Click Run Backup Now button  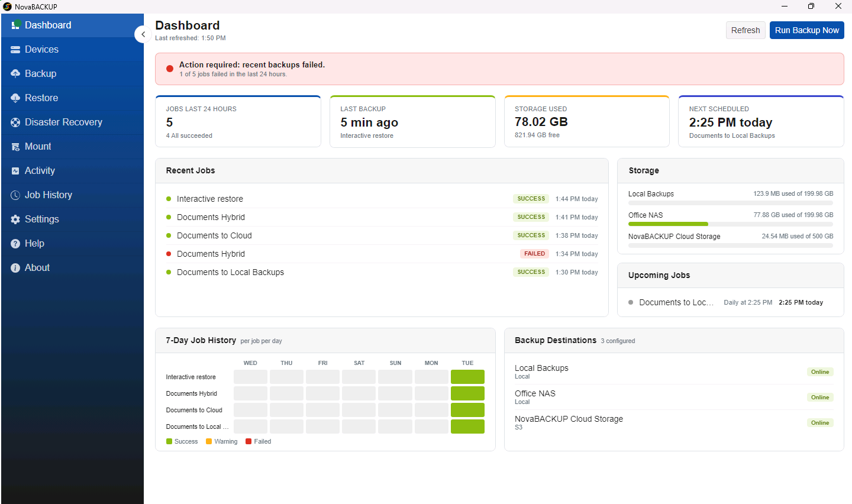(x=807, y=30)
